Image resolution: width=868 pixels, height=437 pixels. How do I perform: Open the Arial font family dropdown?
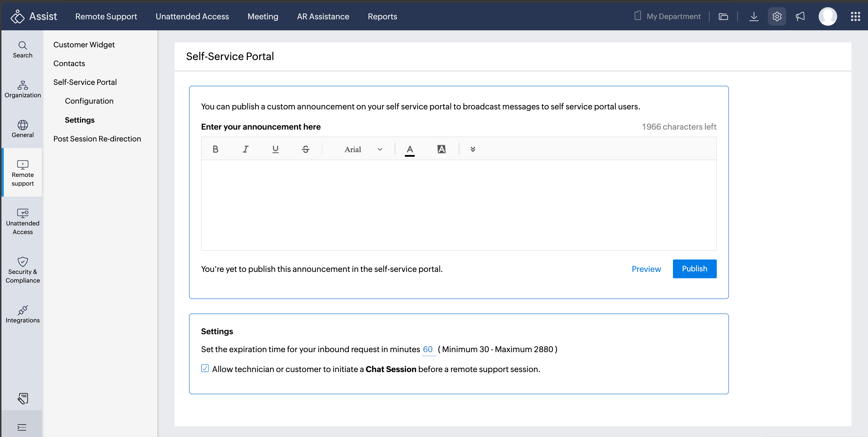(x=363, y=149)
